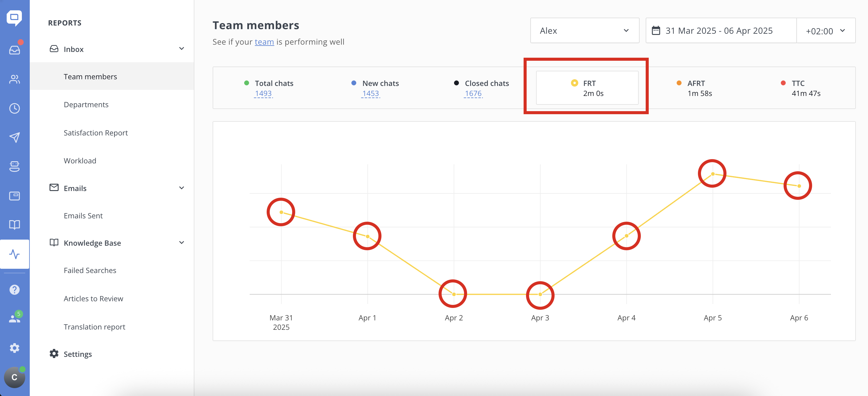Click the paper plane campaigns icon
This screenshot has width=868, height=396.
point(15,138)
